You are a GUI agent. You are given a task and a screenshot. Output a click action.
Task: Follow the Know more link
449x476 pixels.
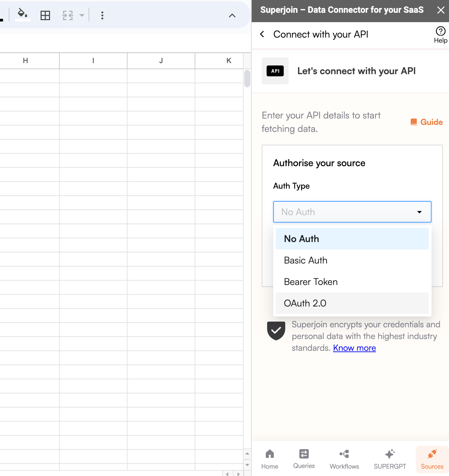click(354, 348)
